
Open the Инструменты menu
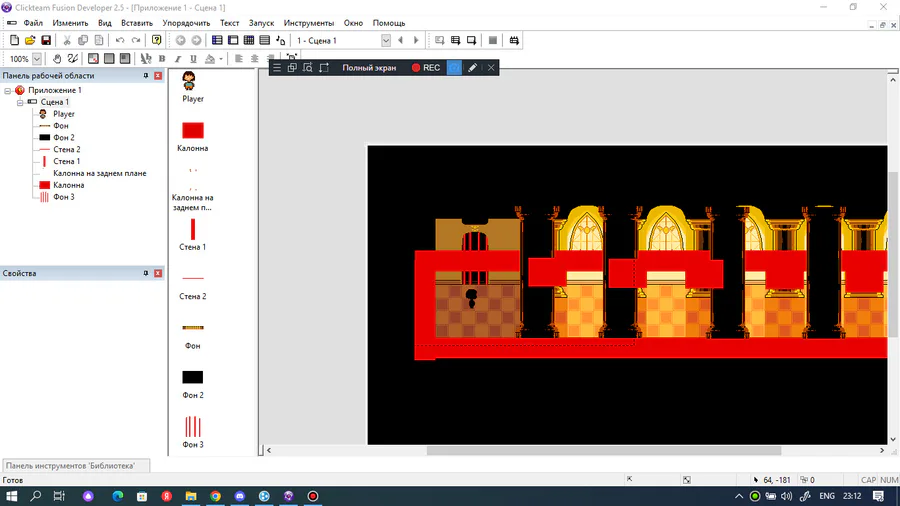(x=308, y=23)
